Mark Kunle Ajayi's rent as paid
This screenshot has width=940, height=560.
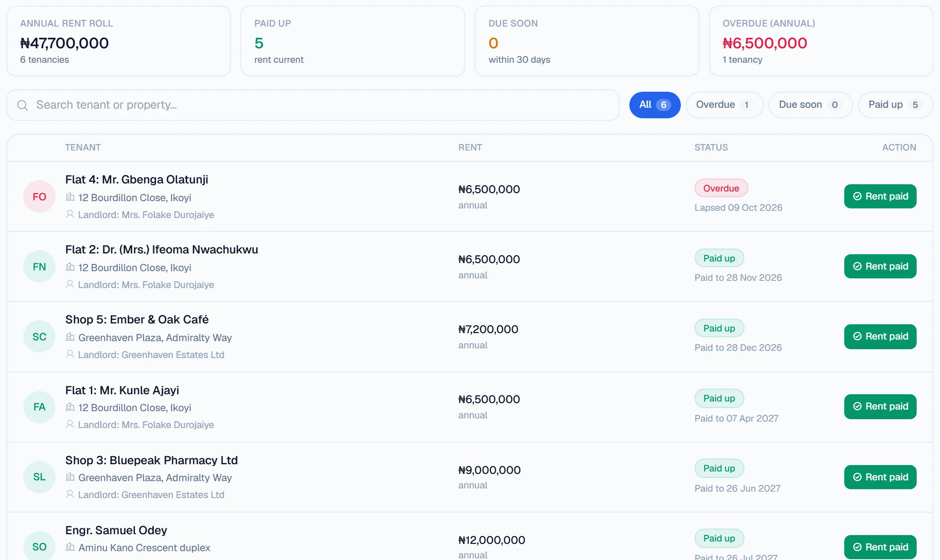880,406
